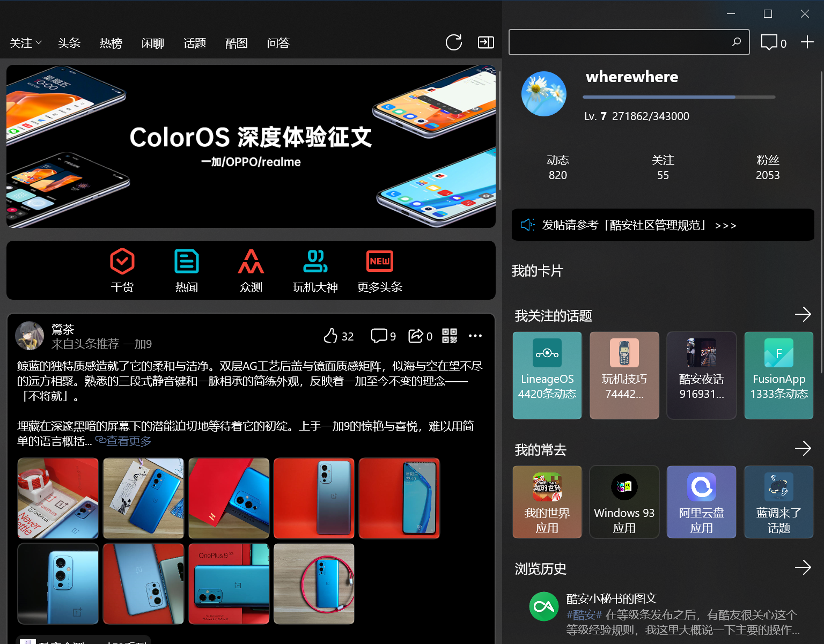
Task: Click the 来自头条推荐 一加9 subtitle
Action: [x=101, y=344]
